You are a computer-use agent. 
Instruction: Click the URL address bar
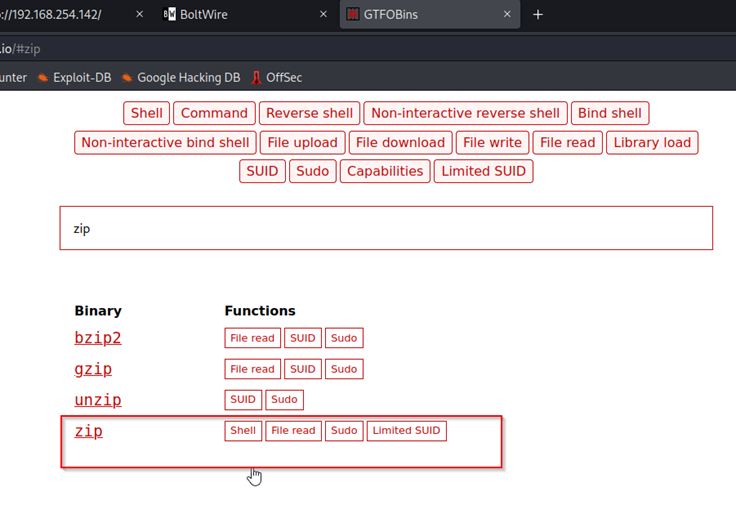pos(368,48)
